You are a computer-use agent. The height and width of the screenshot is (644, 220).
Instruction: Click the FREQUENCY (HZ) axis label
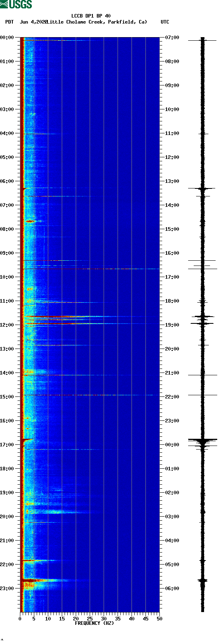(x=94, y=623)
